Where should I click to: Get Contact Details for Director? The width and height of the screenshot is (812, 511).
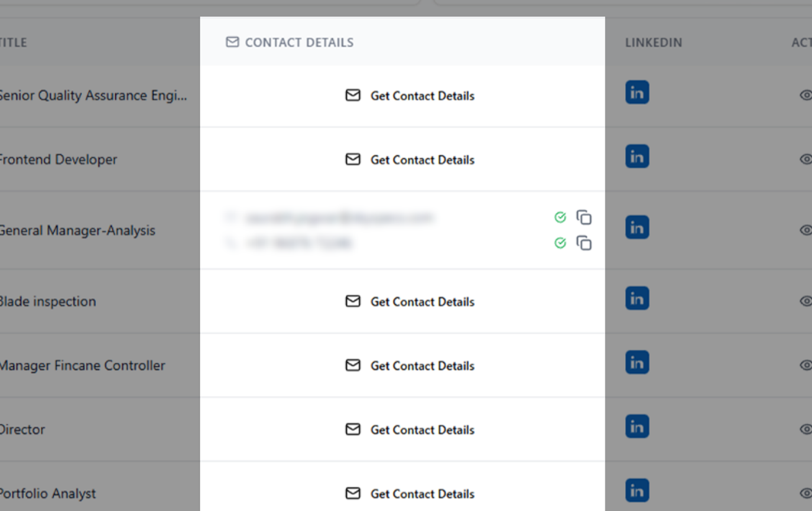point(410,429)
